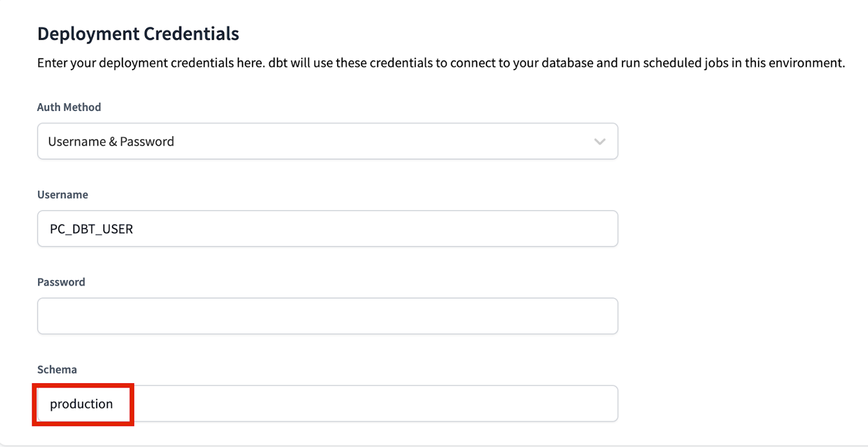Select the PC_DBT_USER username text

click(x=90, y=229)
